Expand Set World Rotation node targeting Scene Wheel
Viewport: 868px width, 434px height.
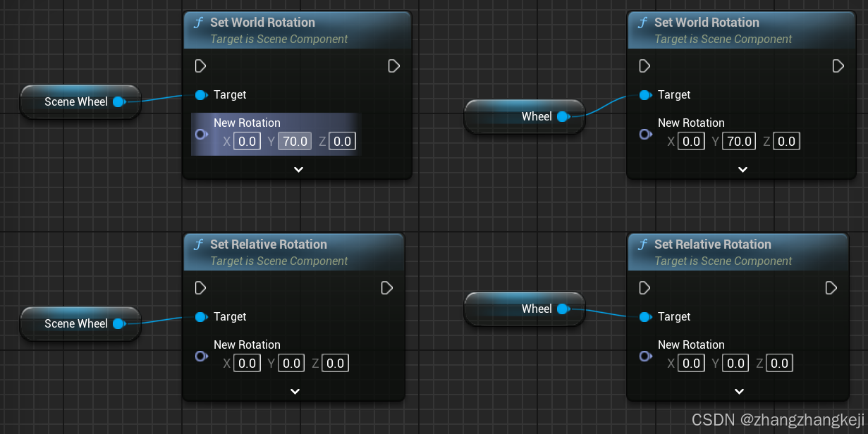point(298,169)
